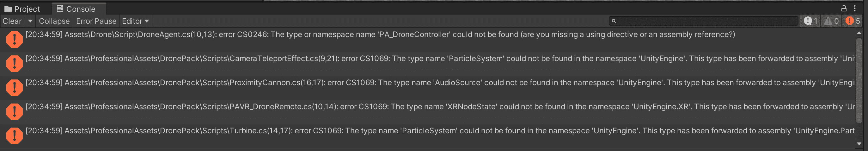Toggle the info message count filter
Screen dimensions: 868x151
[810, 21]
